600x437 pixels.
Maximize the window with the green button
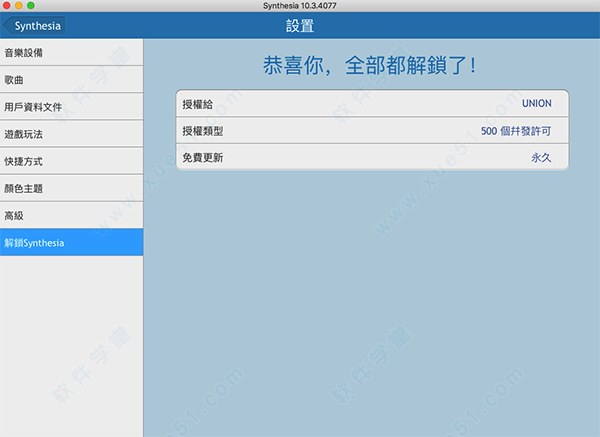(x=31, y=5)
